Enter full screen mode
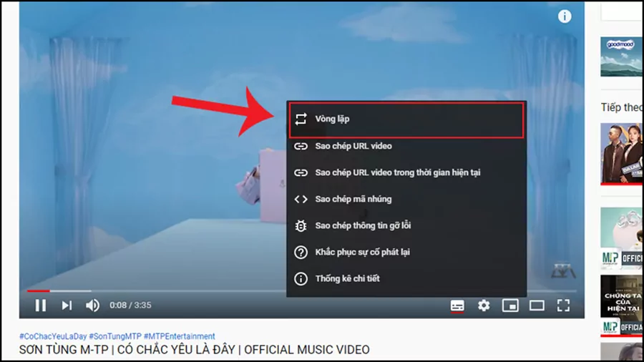The width and height of the screenshot is (644, 362). (563, 305)
